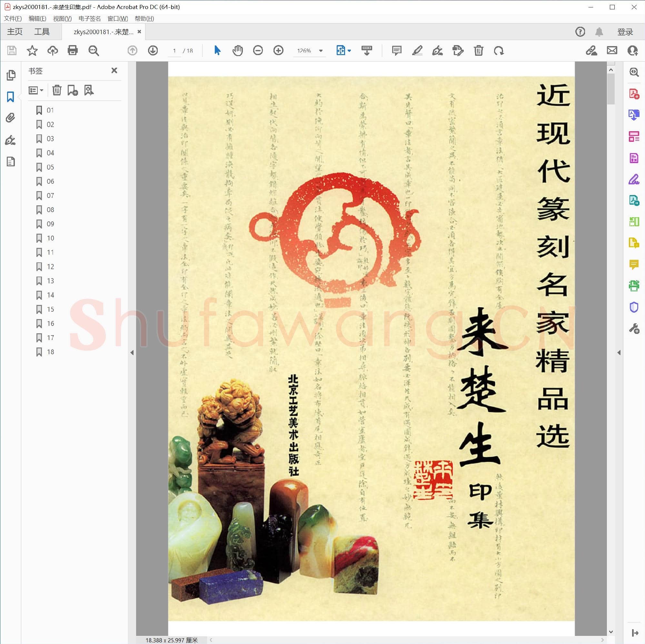Open bookmark 09
This screenshot has width=645, height=644.
[x=50, y=224]
